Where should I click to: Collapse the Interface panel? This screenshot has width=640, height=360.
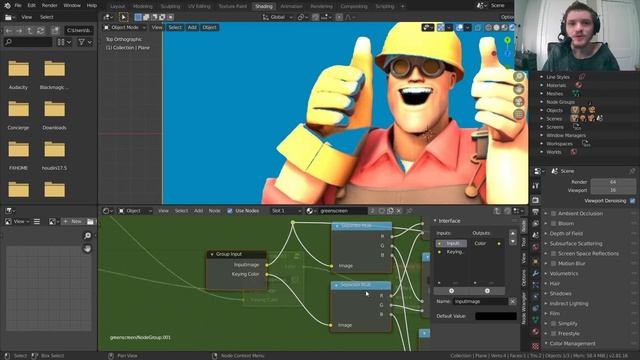pos(435,221)
